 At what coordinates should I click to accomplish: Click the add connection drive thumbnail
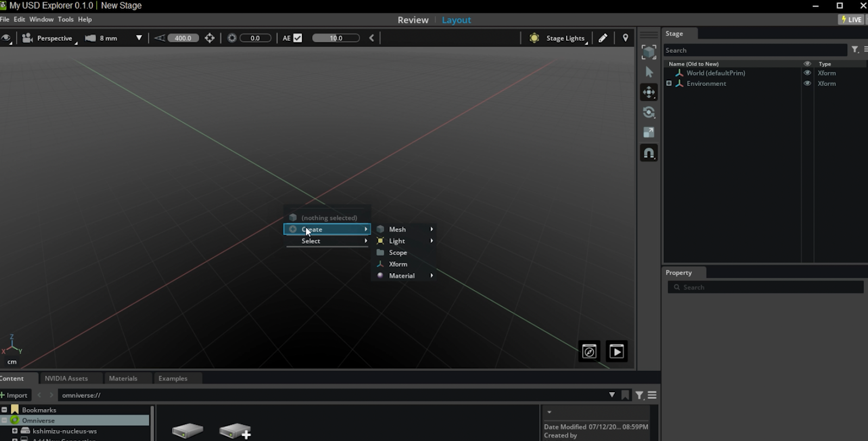click(235, 431)
